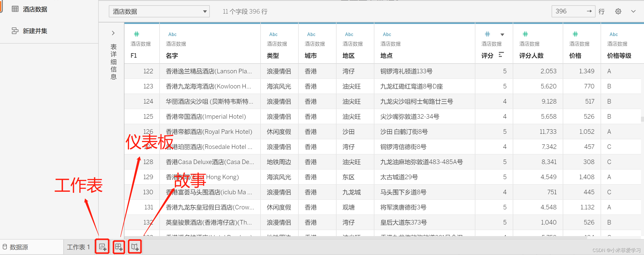The width and height of the screenshot is (644, 255).
Task: Click the Abc type icon above 类型
Action: [x=273, y=34]
